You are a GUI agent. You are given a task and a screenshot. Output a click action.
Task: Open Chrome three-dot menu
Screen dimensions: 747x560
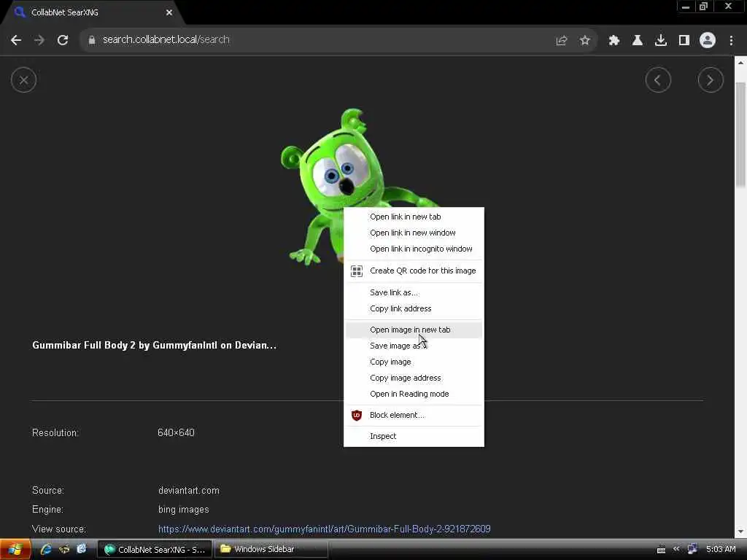coord(731,41)
